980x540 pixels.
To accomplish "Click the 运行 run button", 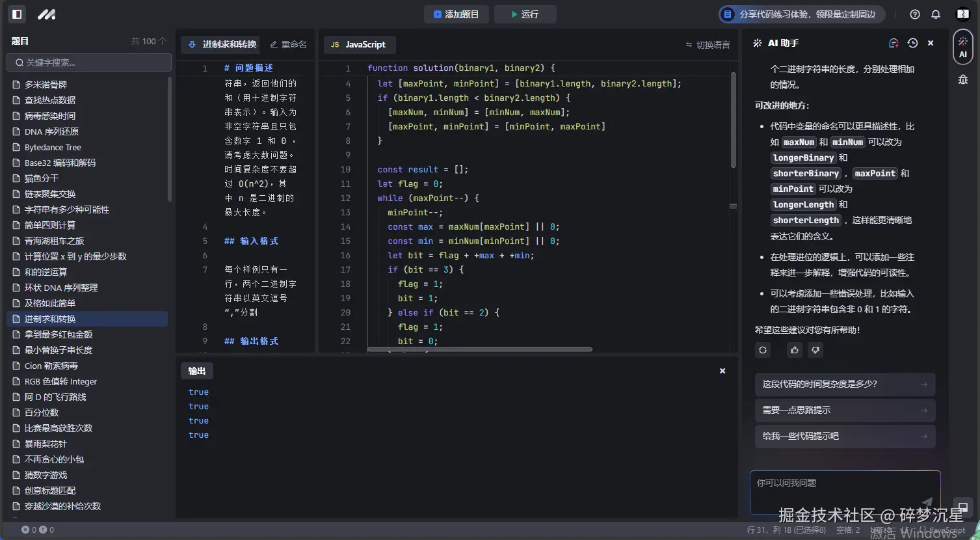I will (525, 14).
